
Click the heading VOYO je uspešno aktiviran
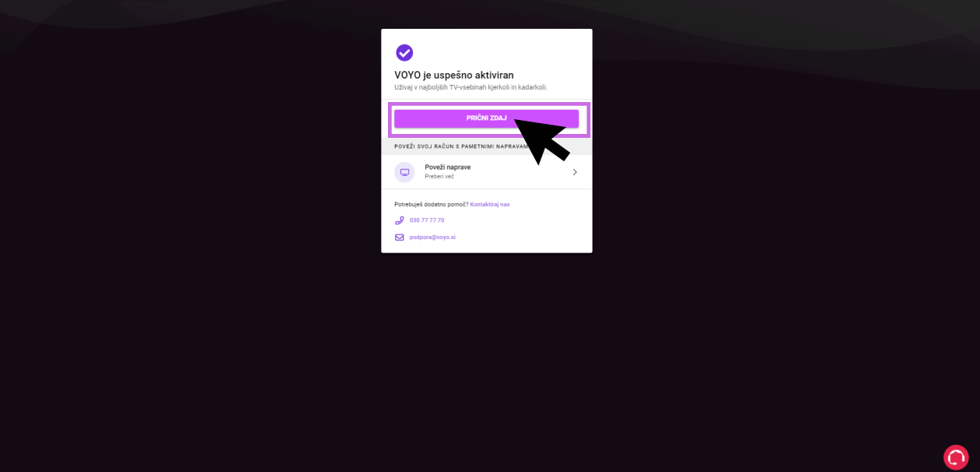(x=454, y=75)
